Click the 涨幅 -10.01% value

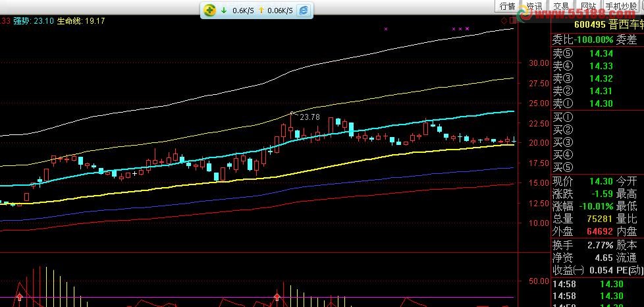pyautogui.click(x=597, y=206)
